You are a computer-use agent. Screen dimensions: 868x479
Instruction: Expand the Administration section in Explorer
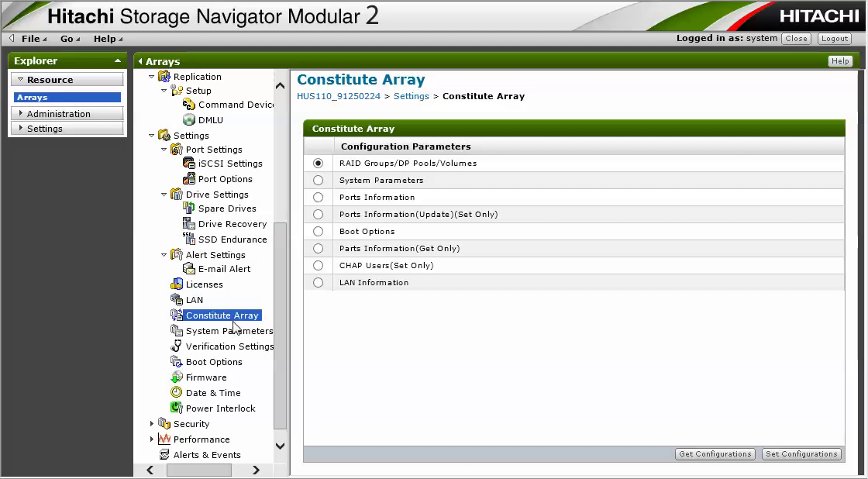67,113
